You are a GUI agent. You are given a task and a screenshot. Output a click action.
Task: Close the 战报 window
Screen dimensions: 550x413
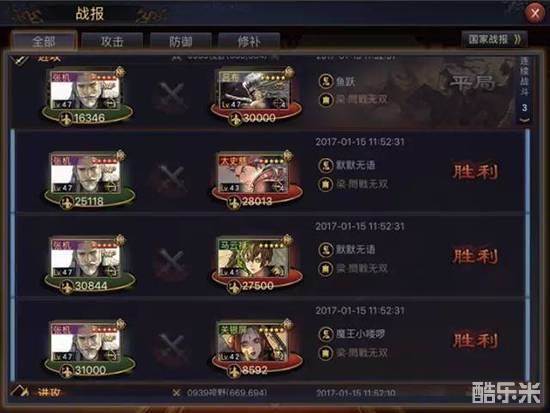[535, 14]
